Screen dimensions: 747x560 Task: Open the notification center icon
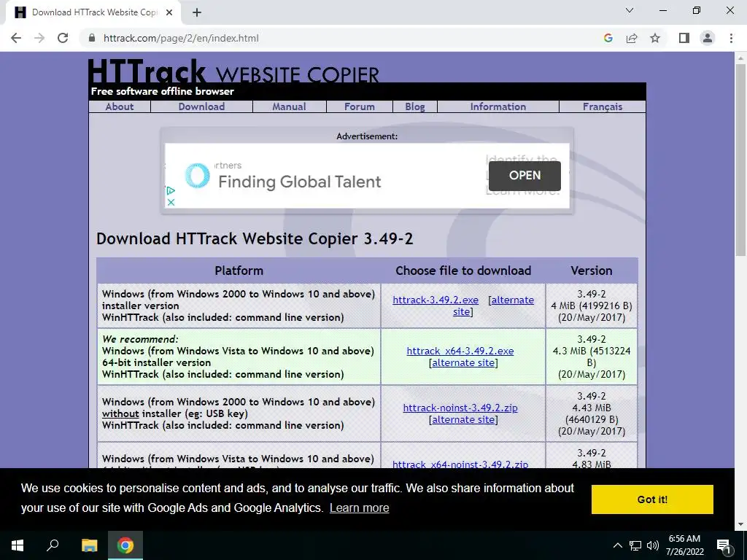click(724, 545)
